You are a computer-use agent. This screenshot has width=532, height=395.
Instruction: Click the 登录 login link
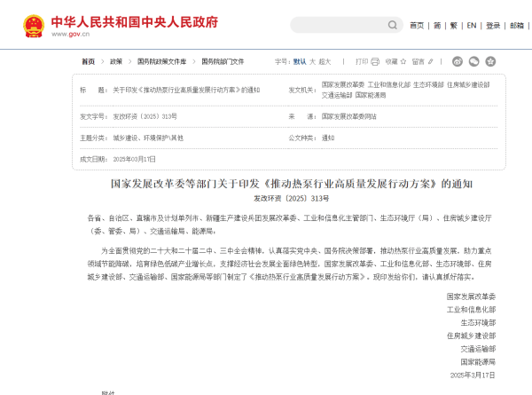[493, 26]
